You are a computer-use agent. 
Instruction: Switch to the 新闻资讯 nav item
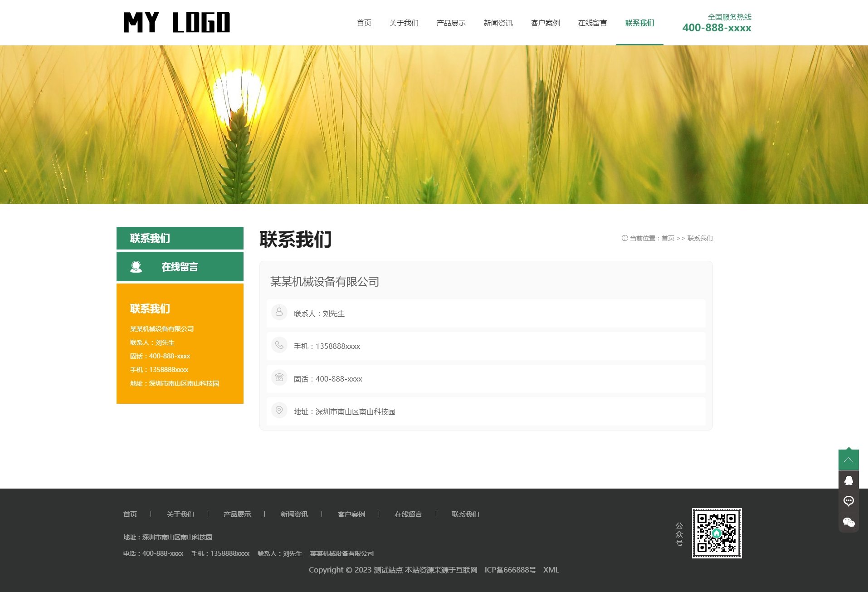(x=498, y=23)
